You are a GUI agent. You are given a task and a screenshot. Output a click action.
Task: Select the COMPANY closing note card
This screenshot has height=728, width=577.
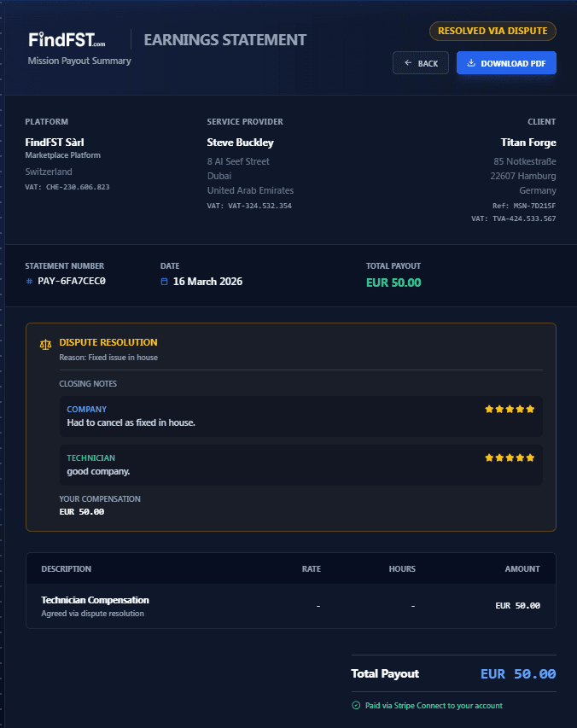302,416
